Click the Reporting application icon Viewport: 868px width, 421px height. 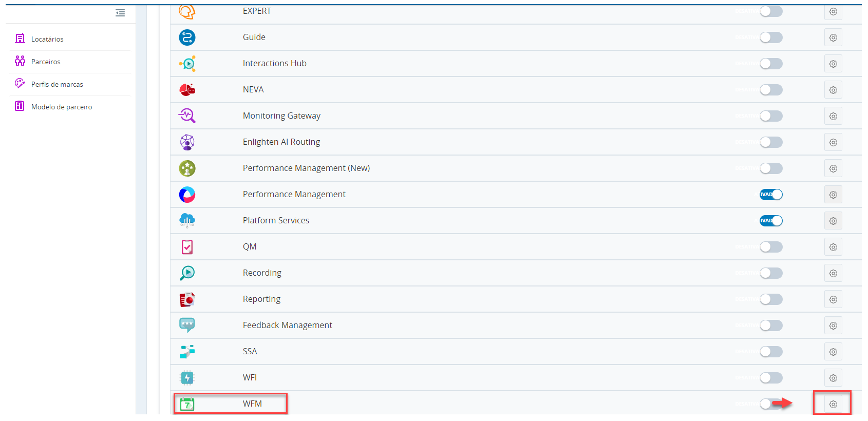(187, 299)
